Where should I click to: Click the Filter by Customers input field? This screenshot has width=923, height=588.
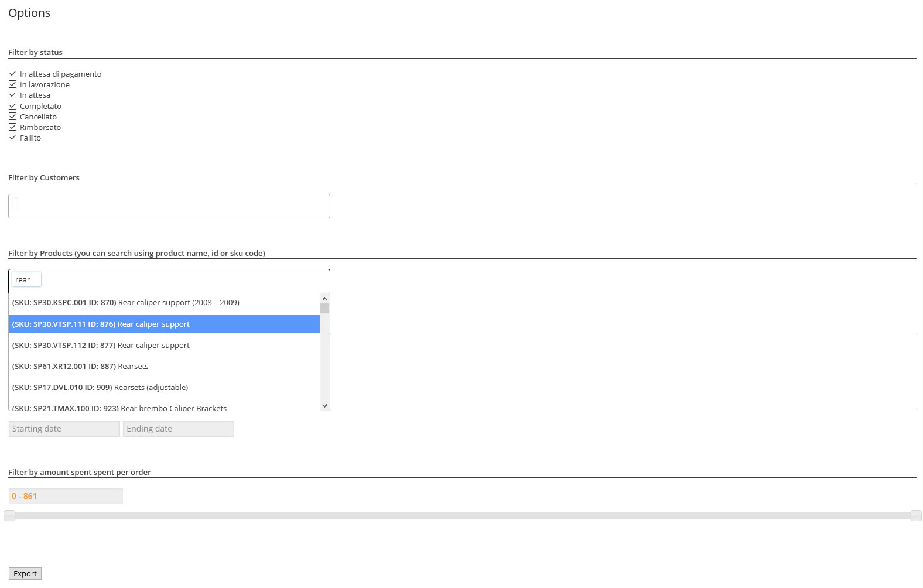(x=169, y=206)
